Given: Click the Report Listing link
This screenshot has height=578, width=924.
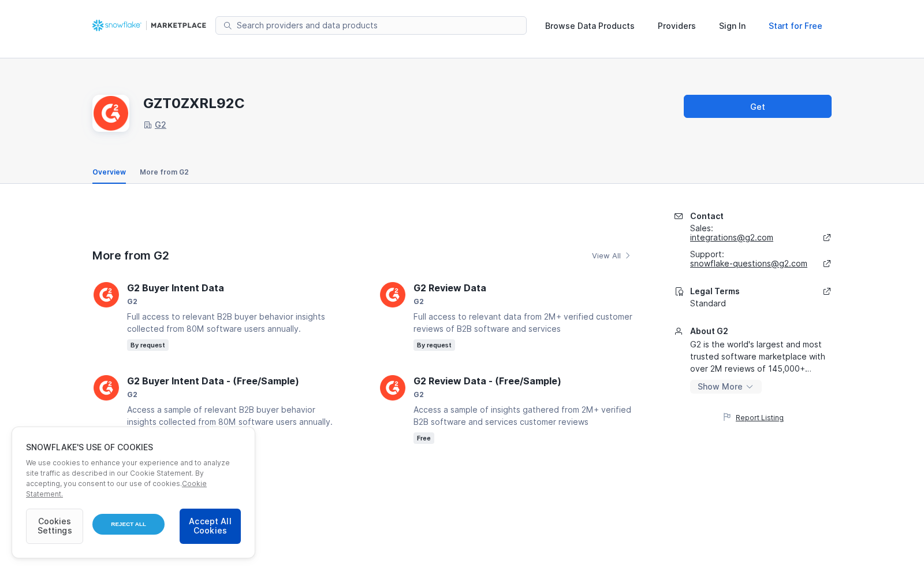Looking at the screenshot, I should coord(759,418).
